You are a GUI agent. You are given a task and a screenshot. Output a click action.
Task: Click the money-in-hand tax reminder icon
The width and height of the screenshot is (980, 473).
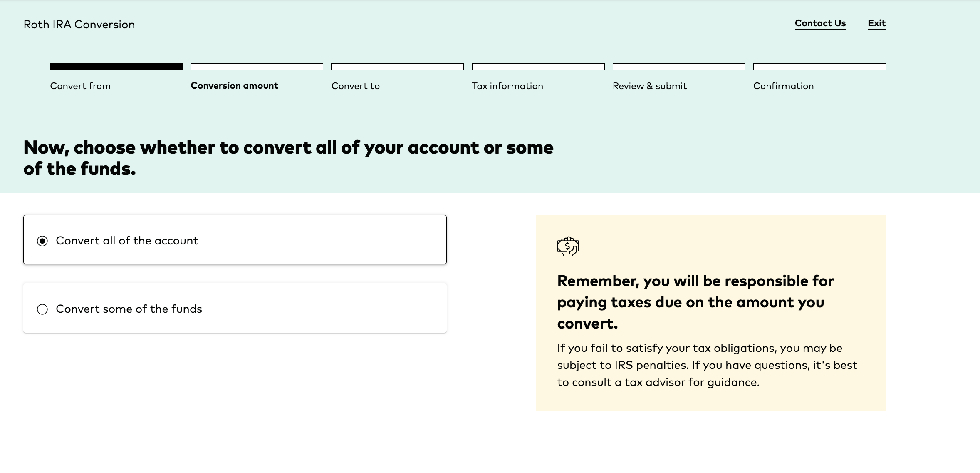tap(568, 246)
